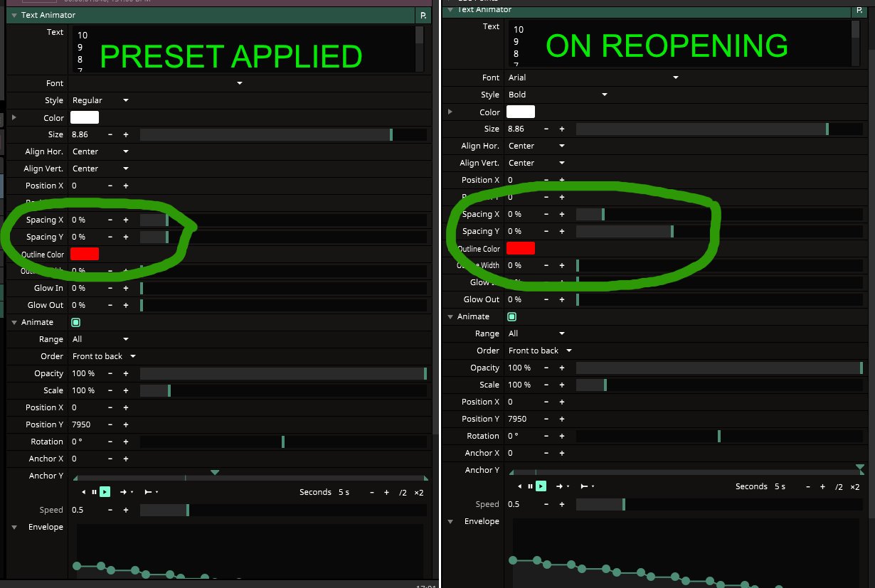Click the red Outline Color swatch in the right panel
The height and width of the screenshot is (588, 875).
click(x=520, y=248)
